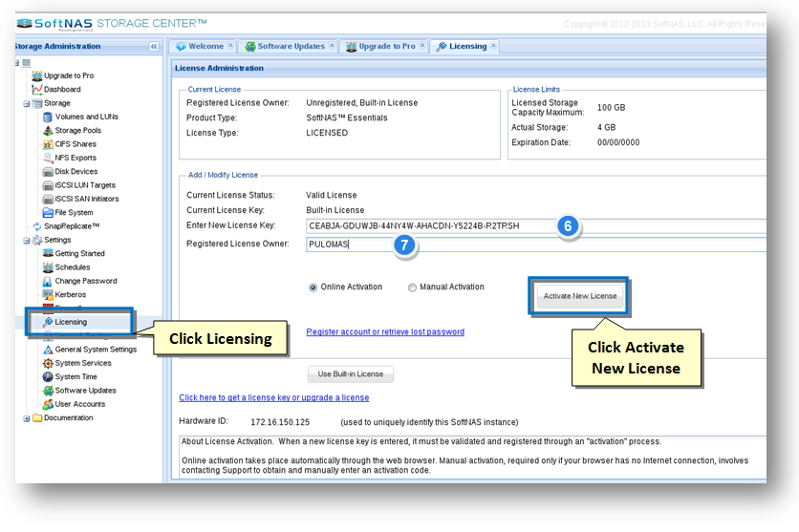The image size is (799, 532).
Task: Open Register account or retrieve lost password link
Action: pyautogui.click(x=385, y=332)
